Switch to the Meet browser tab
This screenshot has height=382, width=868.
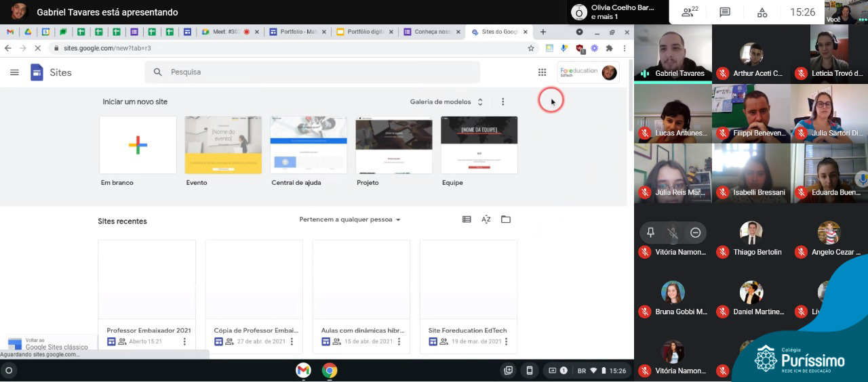226,32
